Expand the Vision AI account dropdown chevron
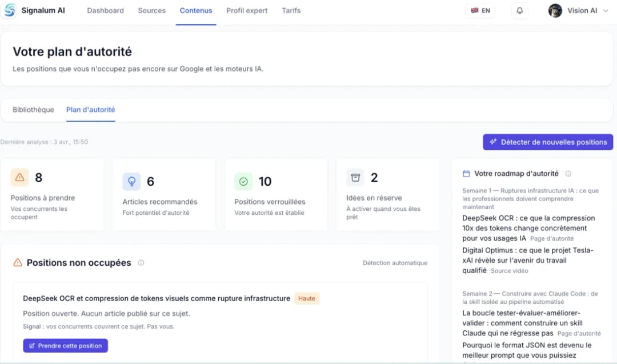Image resolution: width=617 pixels, height=364 pixels. pyautogui.click(x=606, y=11)
